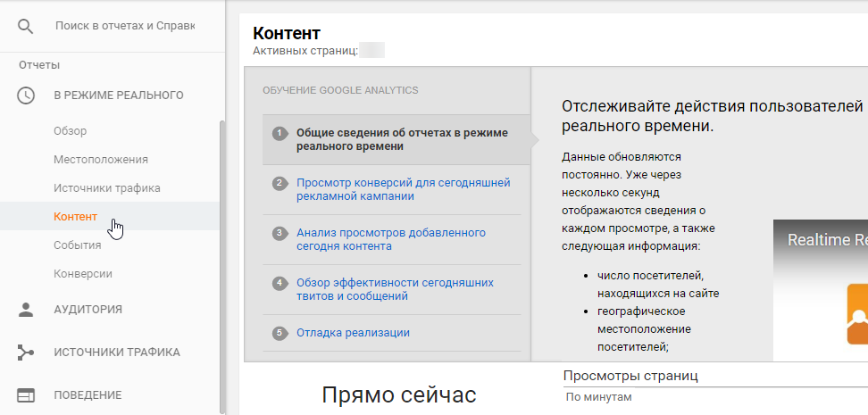Open "Просмотр конверсий для сегодняшней рекламной кампании"
868x415 pixels.
(x=404, y=190)
